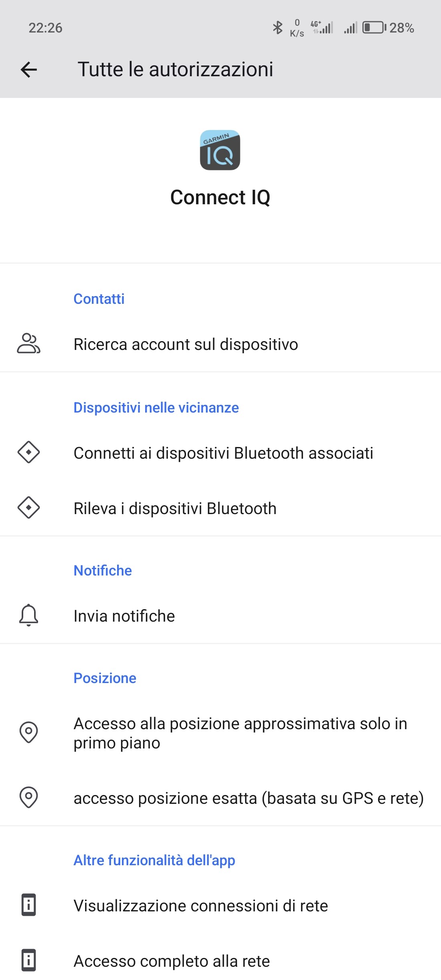Tap the notification bell icon

point(28,615)
